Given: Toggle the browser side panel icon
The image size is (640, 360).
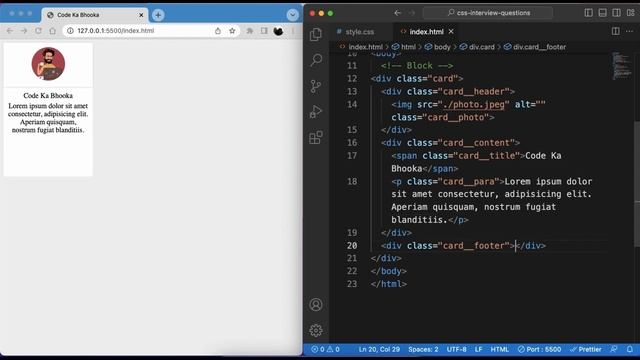Looking at the screenshot, I should coord(264,31).
